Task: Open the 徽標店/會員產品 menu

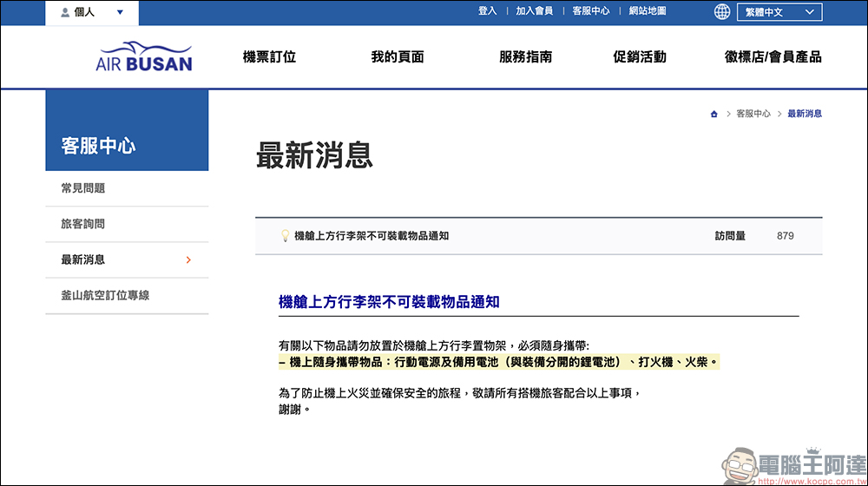Action: [x=773, y=56]
